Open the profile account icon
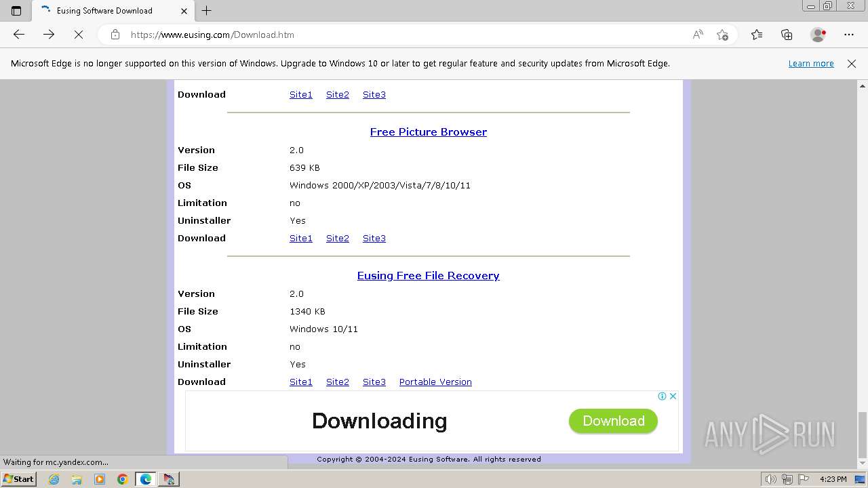 pos(818,35)
